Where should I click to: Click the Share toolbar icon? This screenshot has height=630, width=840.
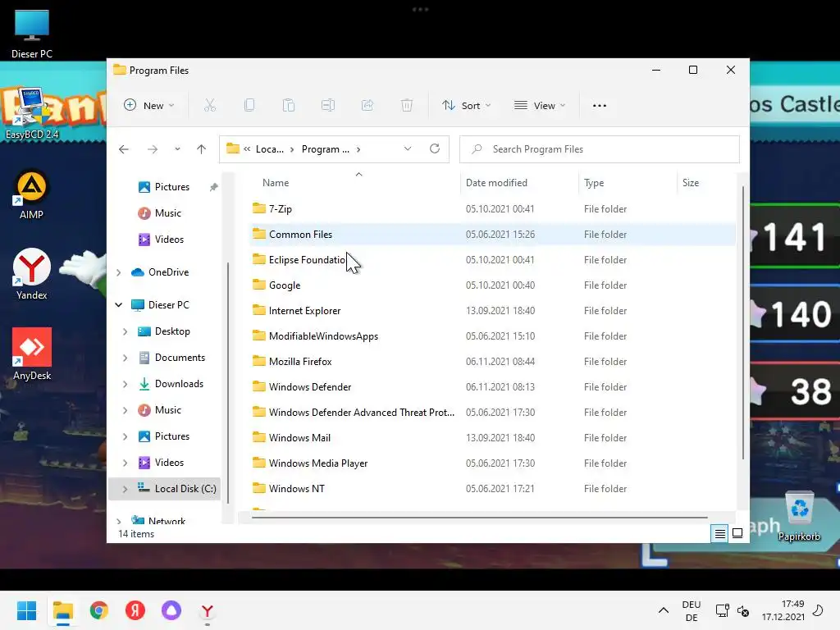pos(367,105)
